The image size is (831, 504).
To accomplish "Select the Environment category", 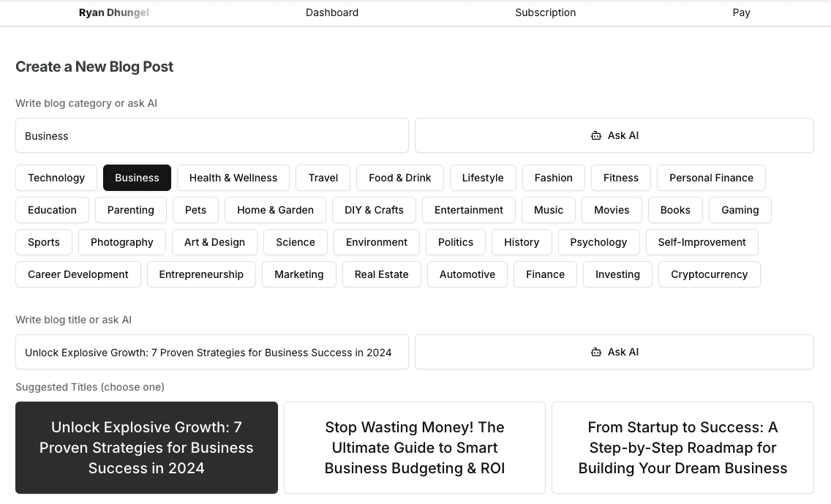I will [377, 243].
